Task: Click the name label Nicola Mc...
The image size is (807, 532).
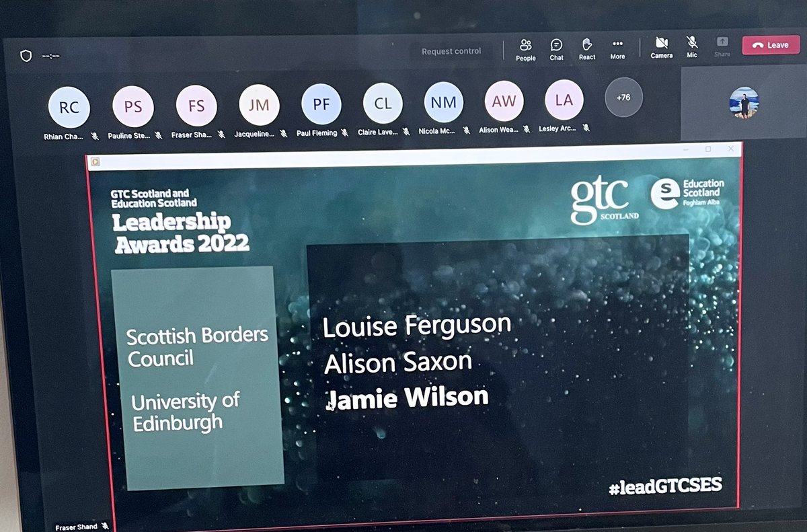Action: pyautogui.click(x=437, y=131)
